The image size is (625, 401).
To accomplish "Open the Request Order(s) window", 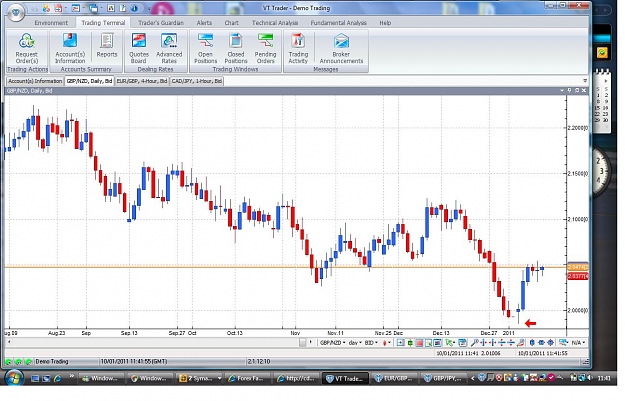I will coord(26,49).
